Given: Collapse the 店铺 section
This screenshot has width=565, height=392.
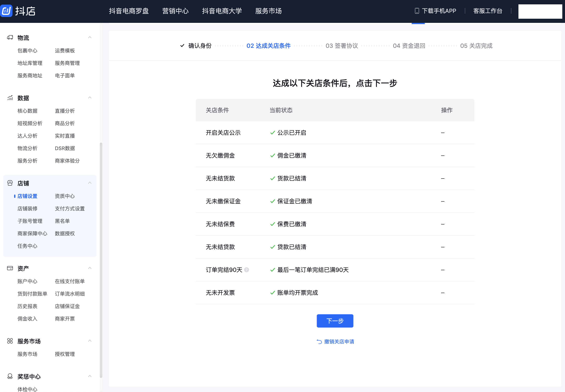Looking at the screenshot, I should (90, 183).
